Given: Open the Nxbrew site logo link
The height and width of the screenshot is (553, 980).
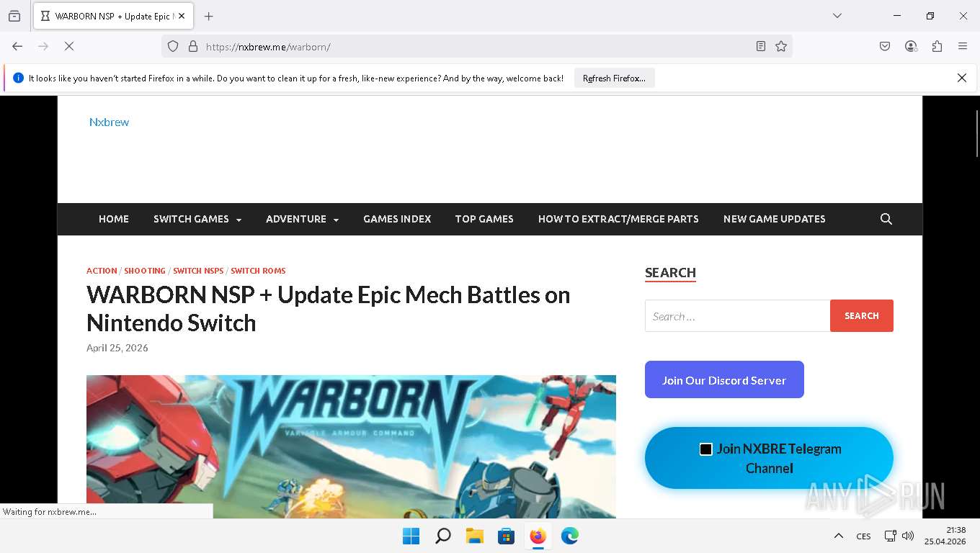Looking at the screenshot, I should [109, 122].
